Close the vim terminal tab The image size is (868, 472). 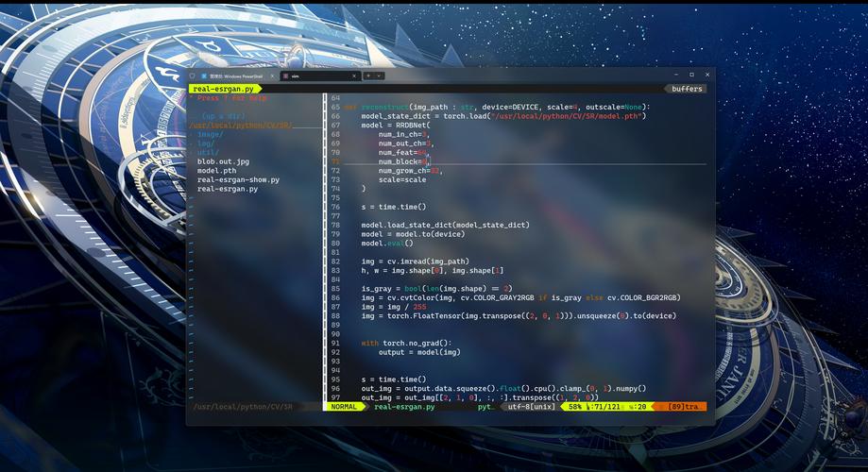(354, 76)
